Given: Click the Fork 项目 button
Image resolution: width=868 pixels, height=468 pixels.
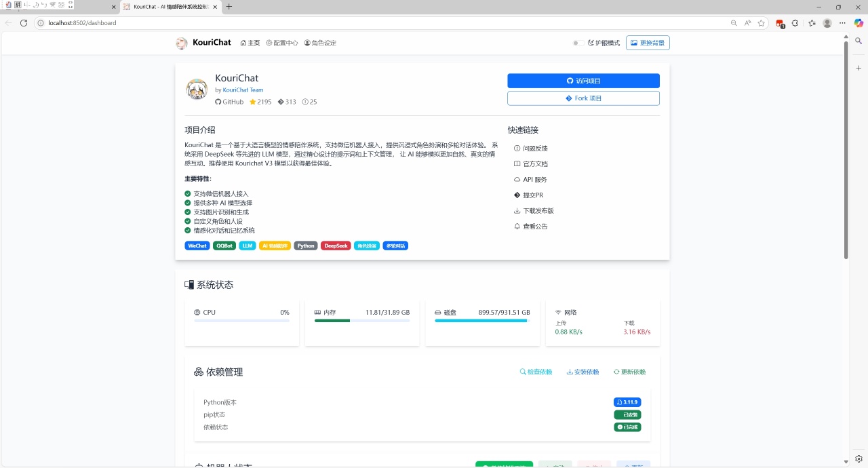Looking at the screenshot, I should pyautogui.click(x=583, y=98).
